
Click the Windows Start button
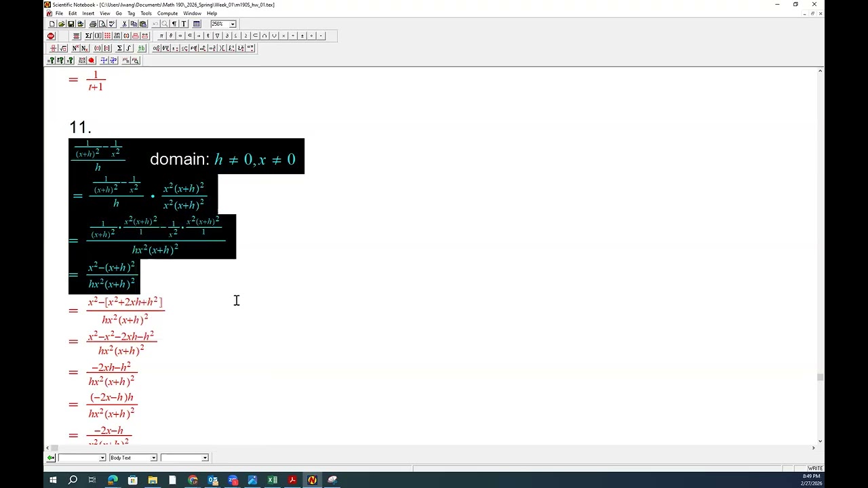pos(53,480)
